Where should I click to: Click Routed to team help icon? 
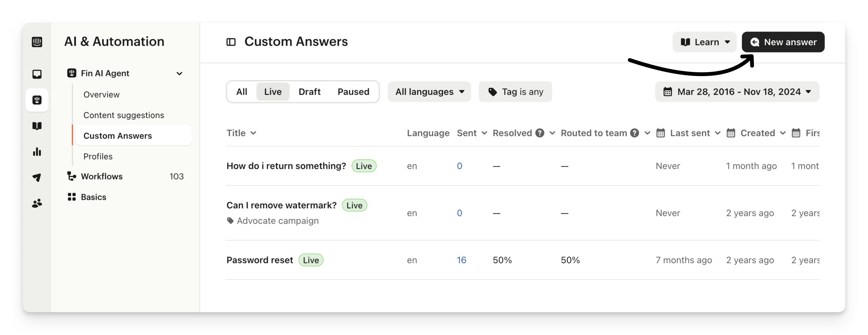click(635, 133)
